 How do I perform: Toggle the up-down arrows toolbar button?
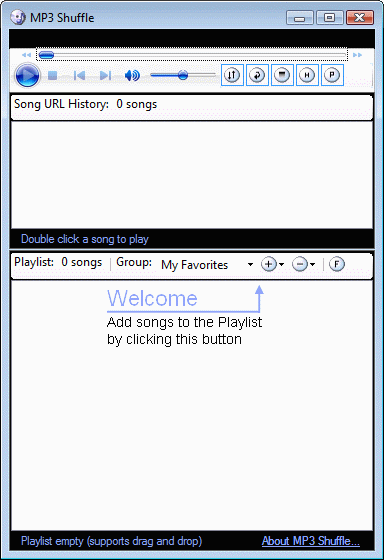(232, 75)
